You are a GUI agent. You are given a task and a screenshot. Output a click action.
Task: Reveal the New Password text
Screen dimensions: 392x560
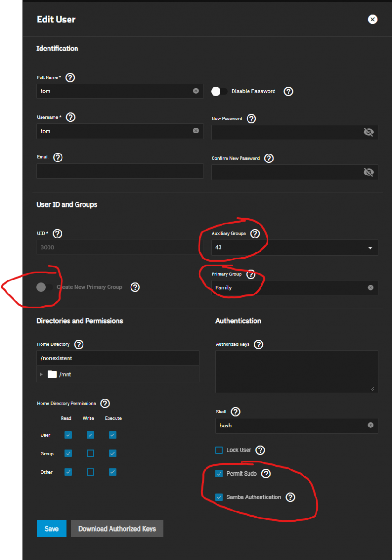point(369,133)
